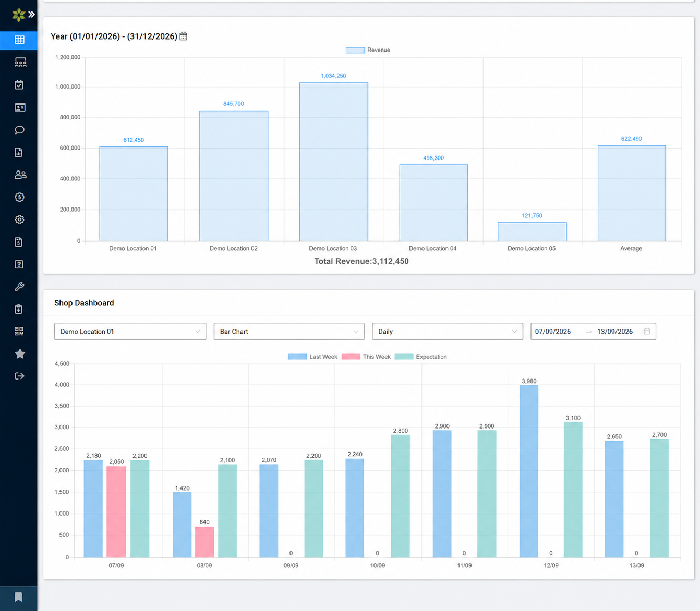Open the ID card icon in sidebar

coord(20,107)
